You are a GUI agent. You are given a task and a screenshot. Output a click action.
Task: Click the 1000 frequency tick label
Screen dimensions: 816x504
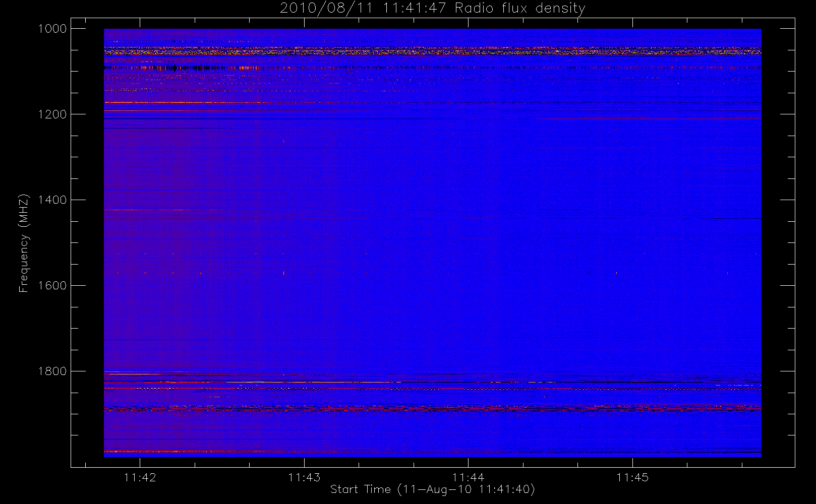52,29
